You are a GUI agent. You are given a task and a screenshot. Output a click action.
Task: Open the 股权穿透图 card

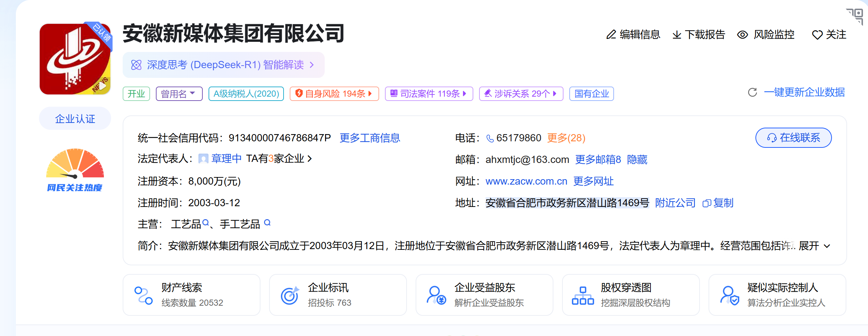631,295
